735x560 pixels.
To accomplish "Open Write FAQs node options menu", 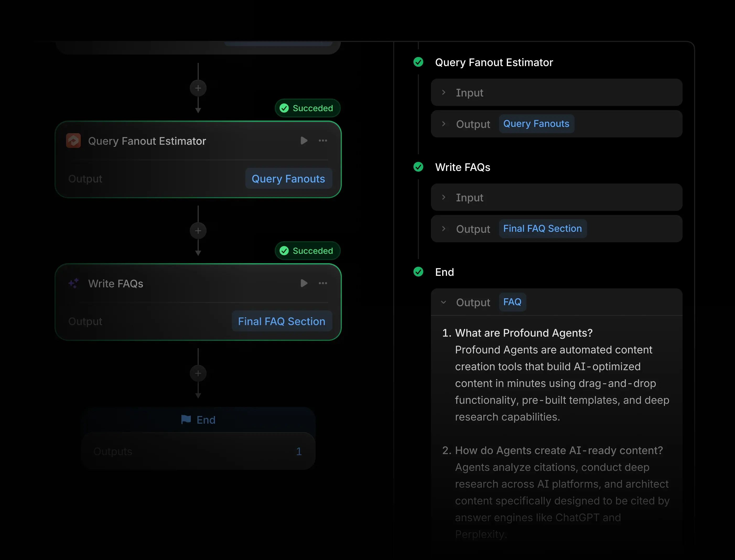I will click(322, 283).
